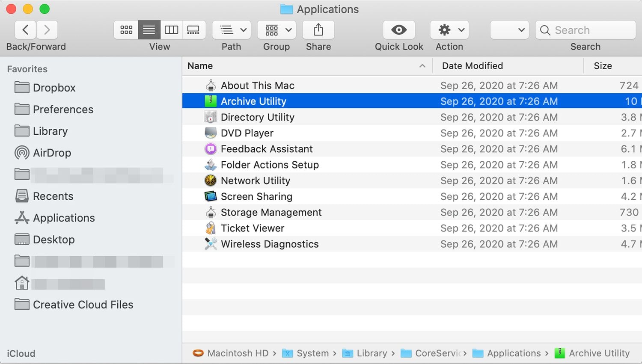Switch to column view

(x=172, y=30)
